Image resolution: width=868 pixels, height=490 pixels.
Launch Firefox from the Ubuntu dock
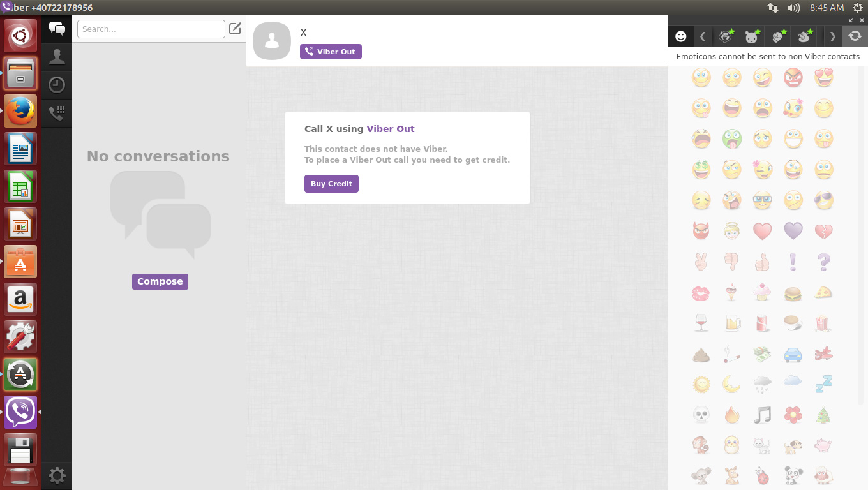pyautogui.click(x=20, y=111)
